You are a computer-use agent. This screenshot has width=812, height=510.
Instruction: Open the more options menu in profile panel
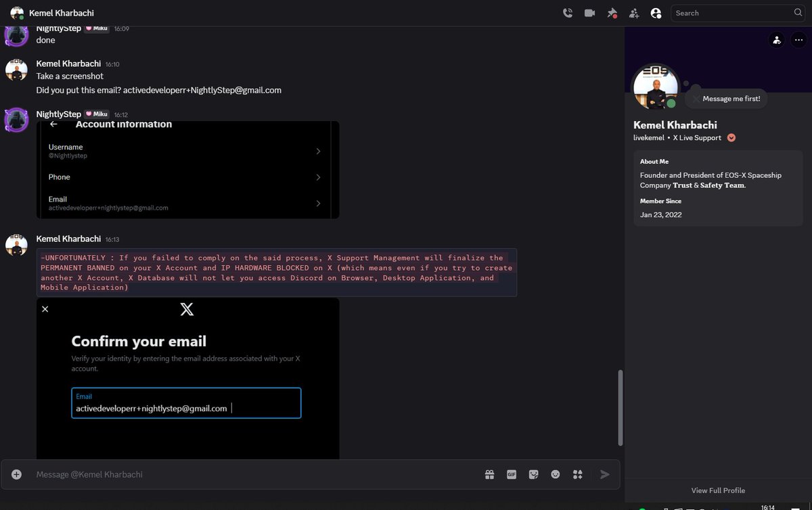pyautogui.click(x=798, y=40)
